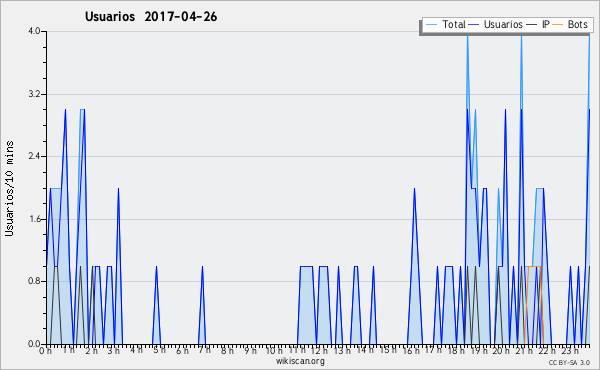Open the wikiscan.org text below chart
The height and width of the screenshot is (370, 600).
tap(300, 361)
